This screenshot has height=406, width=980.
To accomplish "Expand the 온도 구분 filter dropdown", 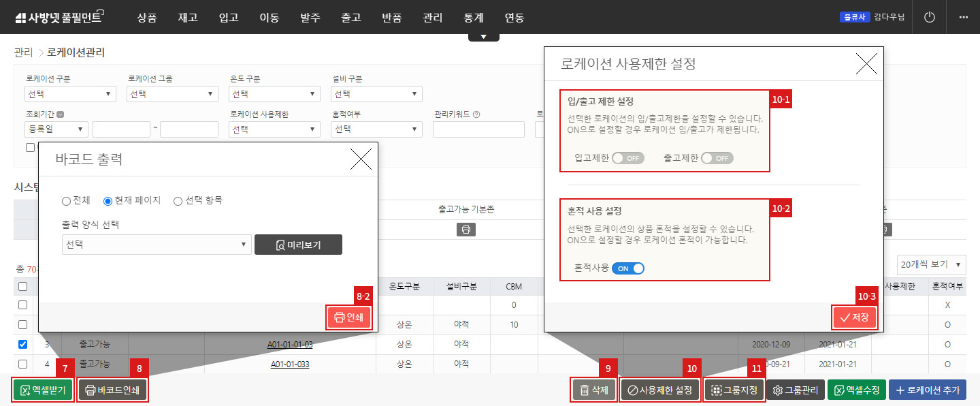I will click(x=274, y=93).
